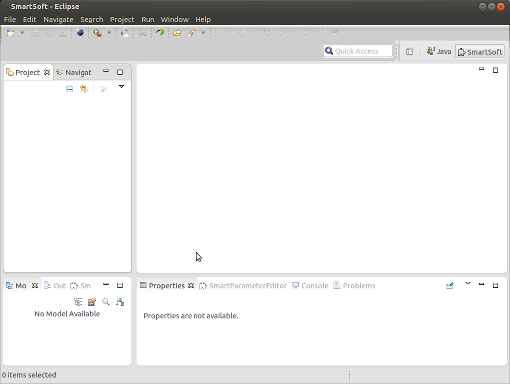Click the blue figure icon in Mo panel

(x=120, y=302)
